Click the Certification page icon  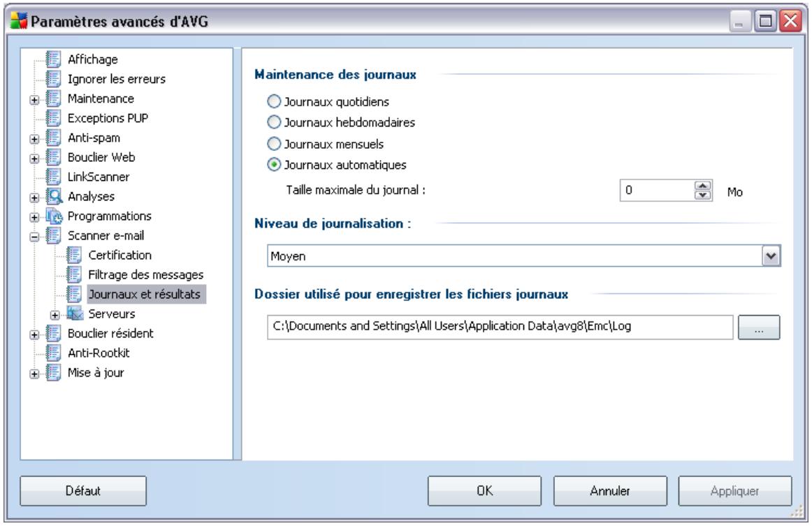[74, 255]
